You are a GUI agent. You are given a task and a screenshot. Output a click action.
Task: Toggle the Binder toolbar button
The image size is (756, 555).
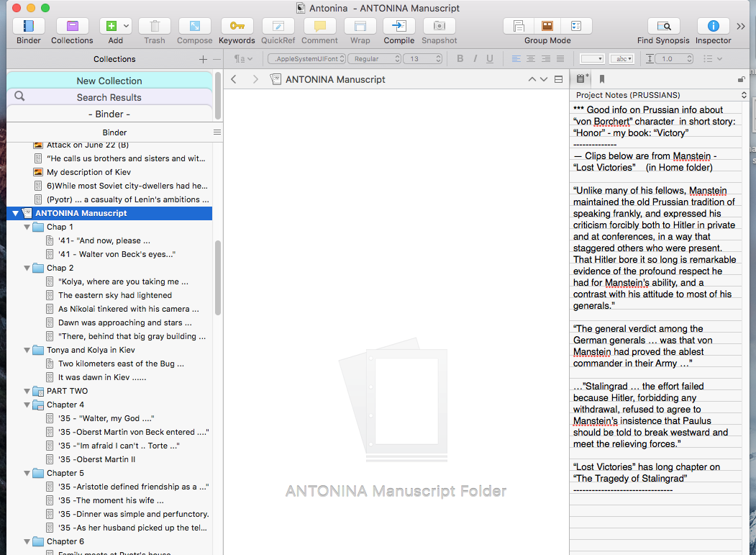[x=29, y=26]
